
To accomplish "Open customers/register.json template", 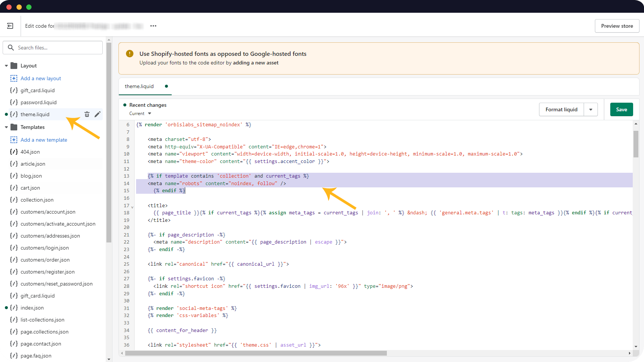I will [48, 272].
